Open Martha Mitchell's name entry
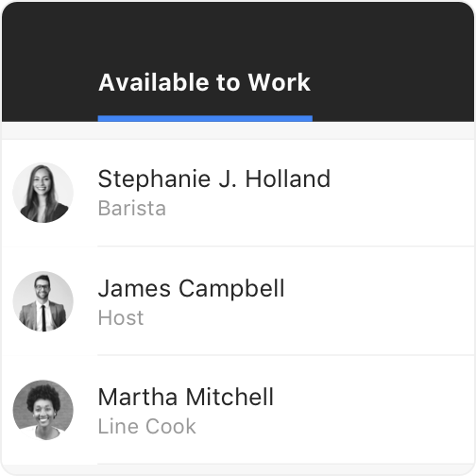This screenshot has width=476, height=476. (x=186, y=397)
